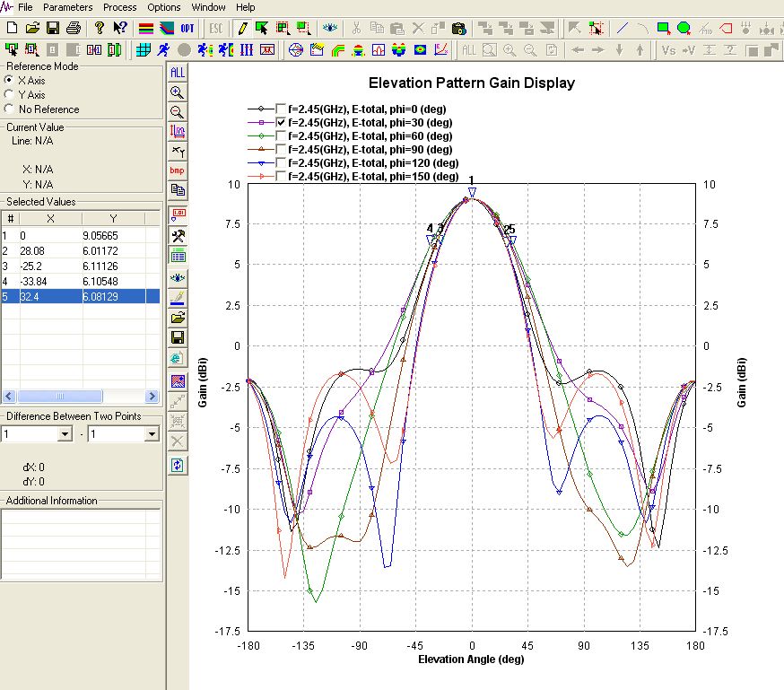Image resolution: width=784 pixels, height=690 pixels.
Task: Click the ALL zoom-to-fit icon
Action: coord(178,72)
